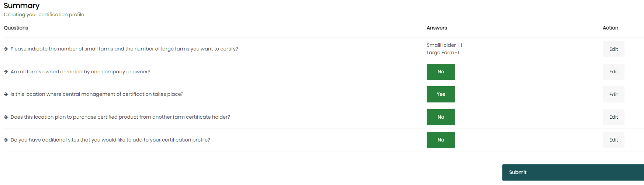The width and height of the screenshot is (644, 185).
Task: Click arrow icon beside purchase certified product question
Action: pyautogui.click(x=6, y=117)
